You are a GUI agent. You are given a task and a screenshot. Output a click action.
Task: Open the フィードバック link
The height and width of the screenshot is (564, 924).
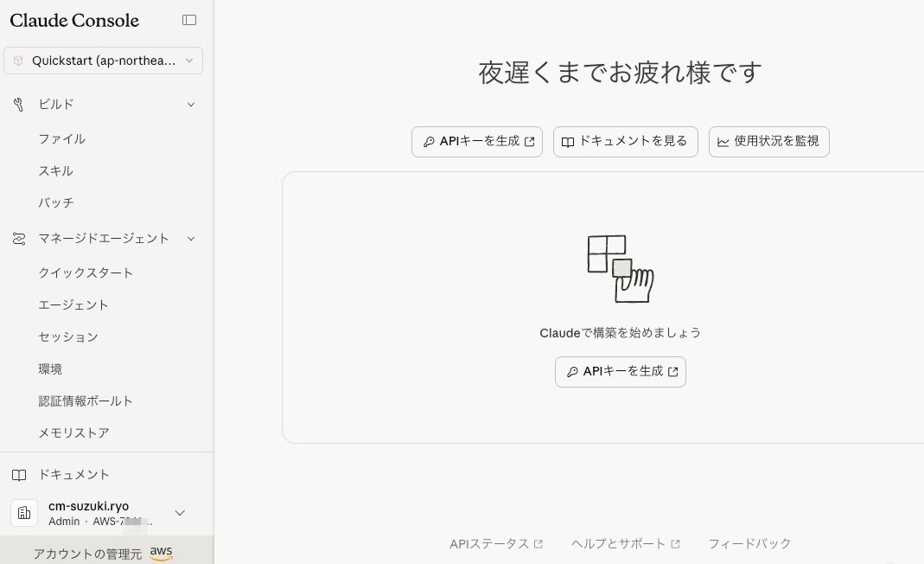[749, 543]
